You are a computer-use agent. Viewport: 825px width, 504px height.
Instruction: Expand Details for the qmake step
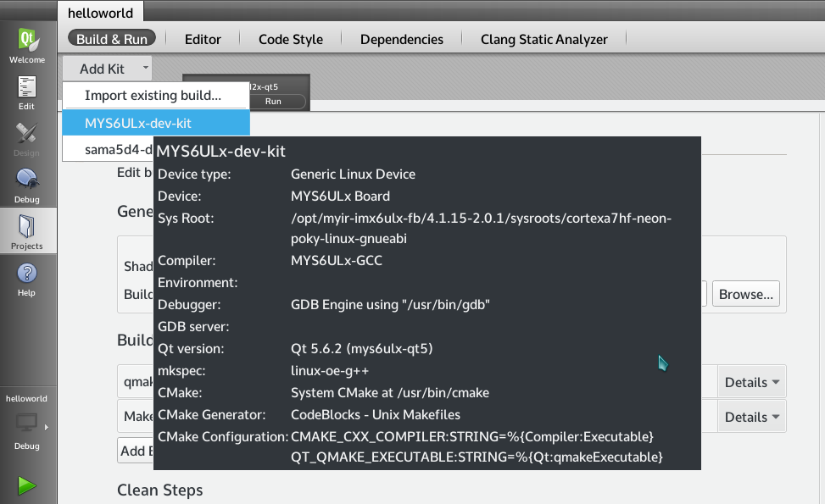click(752, 382)
